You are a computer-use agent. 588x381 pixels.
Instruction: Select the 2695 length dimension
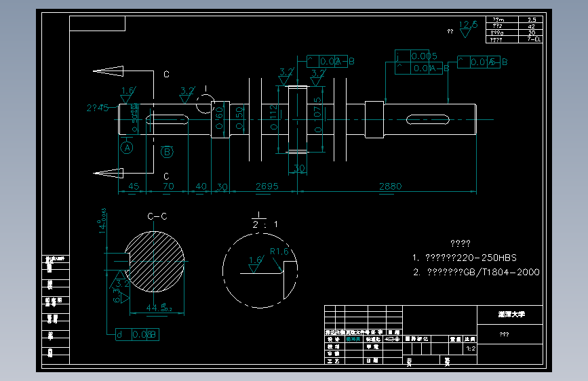pos(267,186)
